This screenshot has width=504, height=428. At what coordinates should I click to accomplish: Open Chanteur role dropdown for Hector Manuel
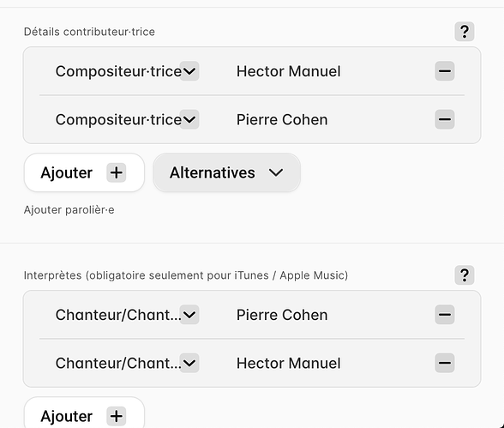(189, 363)
